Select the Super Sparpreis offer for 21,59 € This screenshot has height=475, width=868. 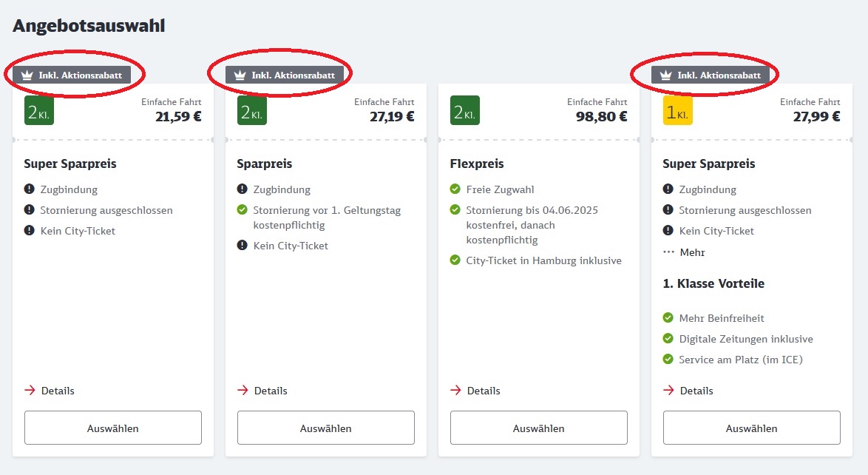coord(113,428)
